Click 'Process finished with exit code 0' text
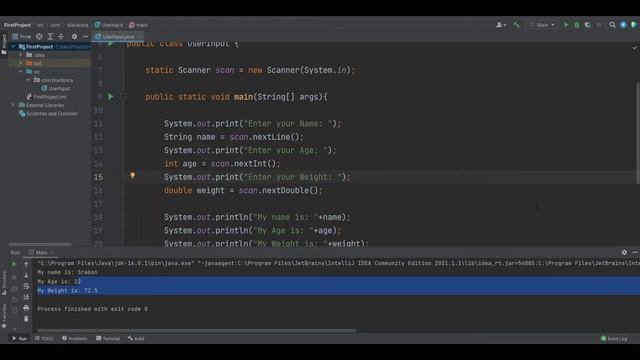 93,309
